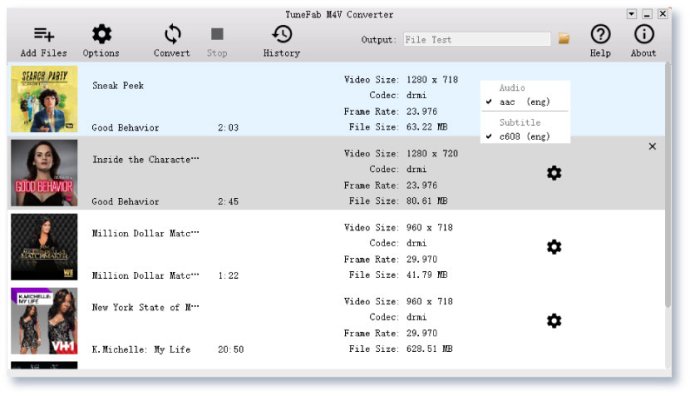The height and width of the screenshot is (396, 690).
Task: Click the 2:45 duration
Action: (228, 202)
